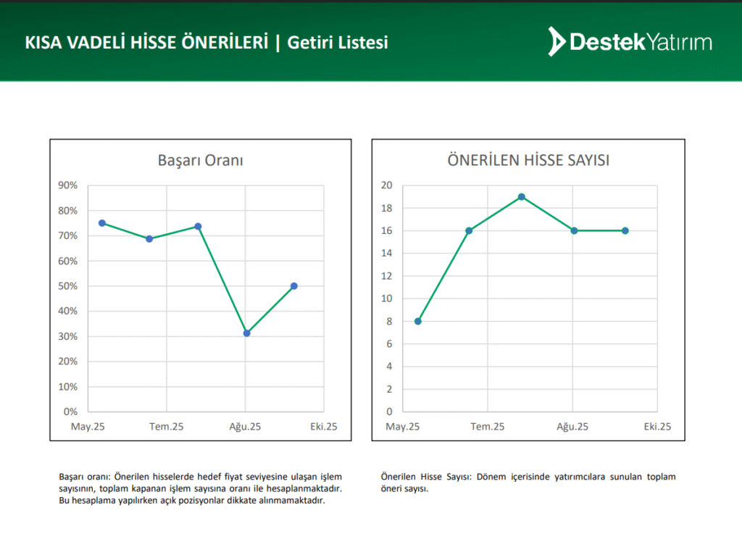Click the Başarı oranı explanation paragraph
This screenshot has height=560, width=742.
click(200, 488)
